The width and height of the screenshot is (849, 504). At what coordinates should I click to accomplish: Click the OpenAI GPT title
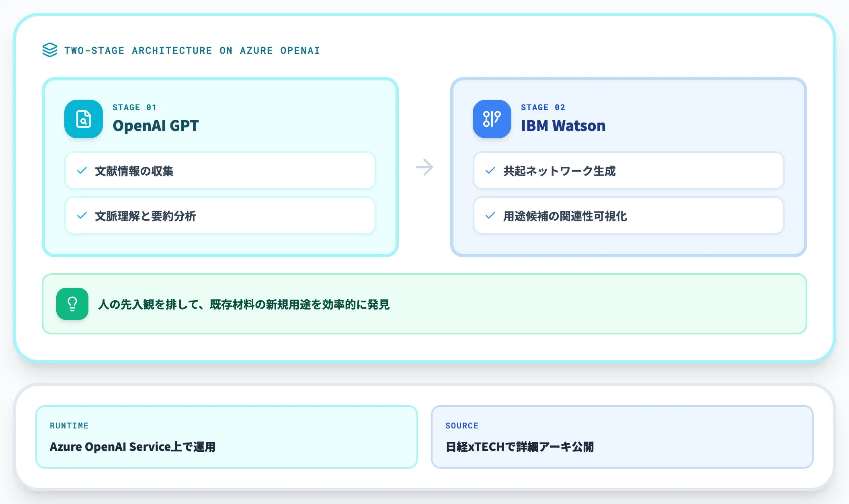pos(156,126)
